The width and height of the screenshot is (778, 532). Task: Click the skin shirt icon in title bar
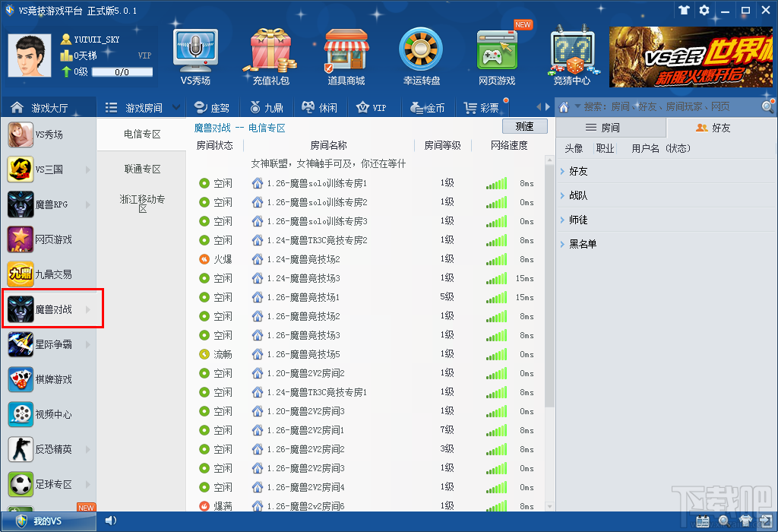click(685, 10)
